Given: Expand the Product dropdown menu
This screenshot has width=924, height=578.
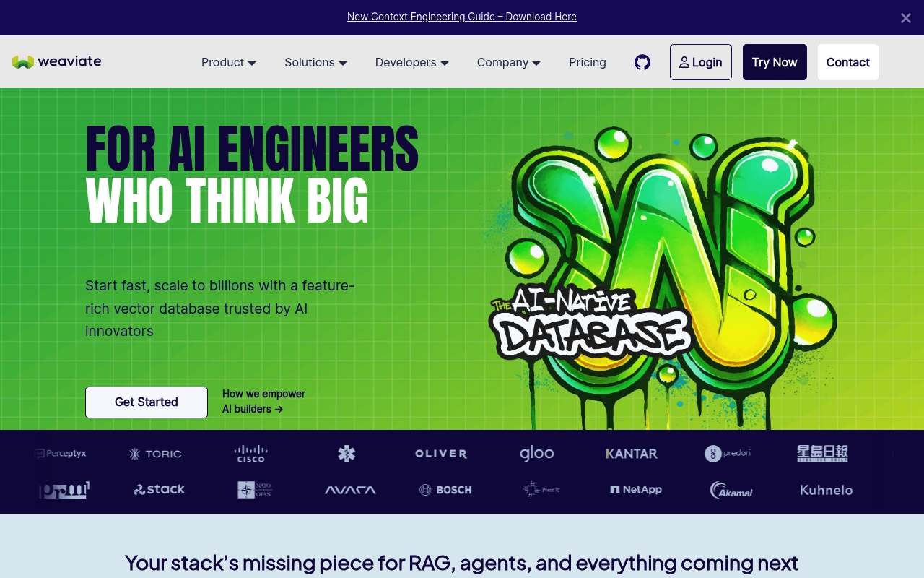Looking at the screenshot, I should coord(229,62).
